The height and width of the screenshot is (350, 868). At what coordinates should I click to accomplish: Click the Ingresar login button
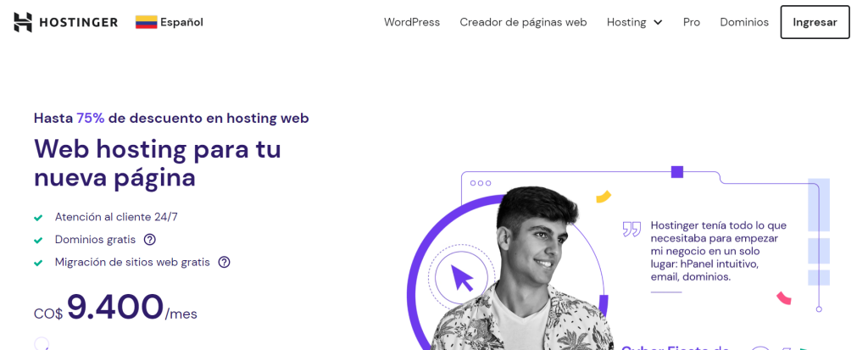pyautogui.click(x=815, y=22)
